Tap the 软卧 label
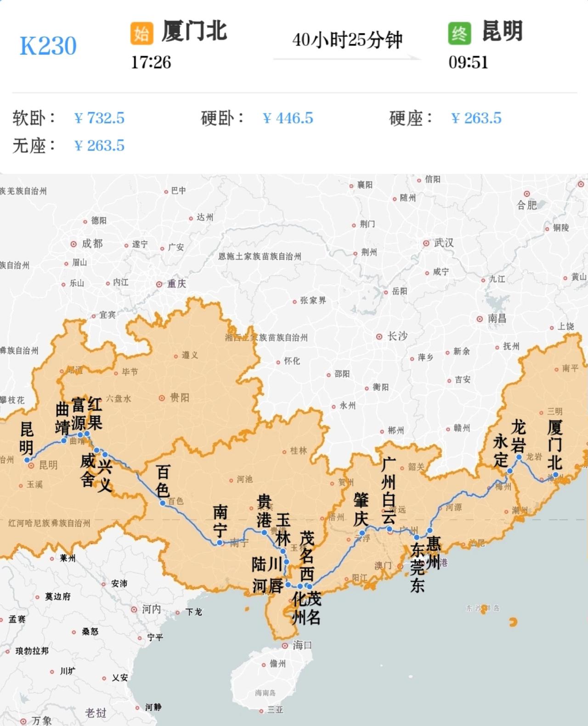The width and height of the screenshot is (588, 726). pos(34,118)
